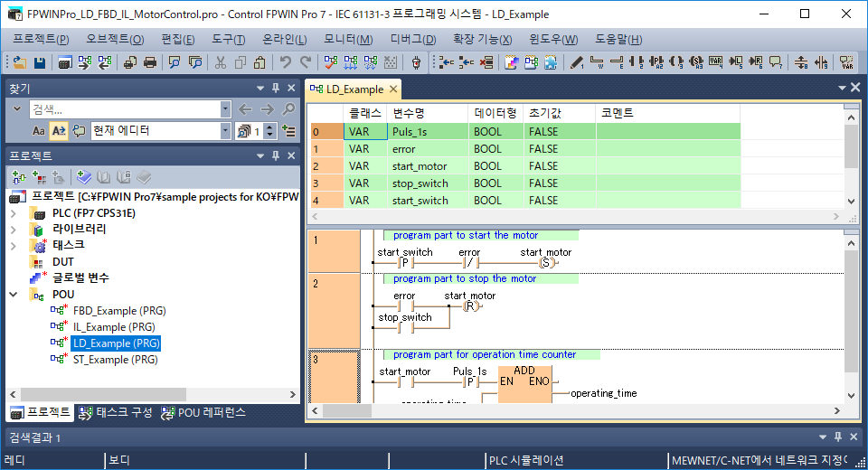The width and height of the screenshot is (868, 470).
Task: Close the LD_Example tab
Action: [x=393, y=89]
